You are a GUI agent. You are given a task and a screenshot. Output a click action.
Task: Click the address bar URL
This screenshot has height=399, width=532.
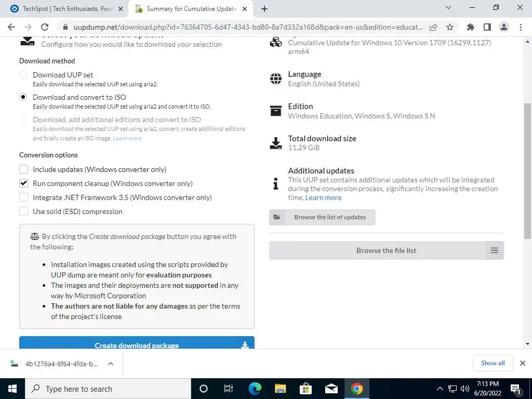248,27
